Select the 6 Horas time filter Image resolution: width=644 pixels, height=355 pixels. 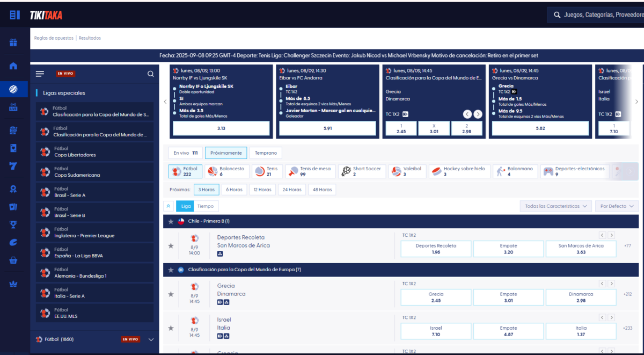tap(234, 190)
